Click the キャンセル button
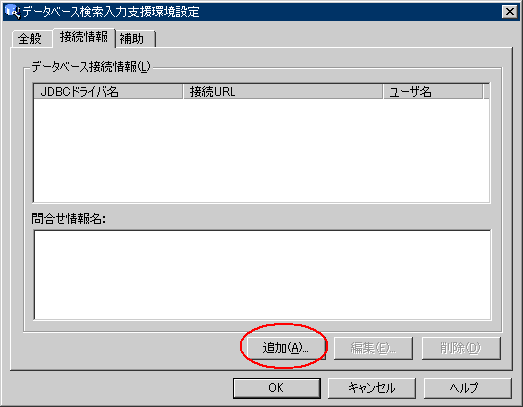The height and width of the screenshot is (407, 523). 372,388
